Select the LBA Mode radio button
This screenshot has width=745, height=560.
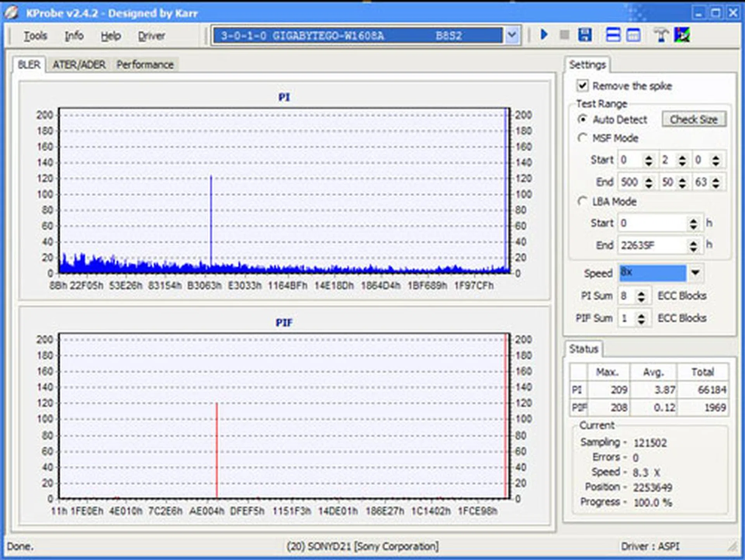coord(582,201)
